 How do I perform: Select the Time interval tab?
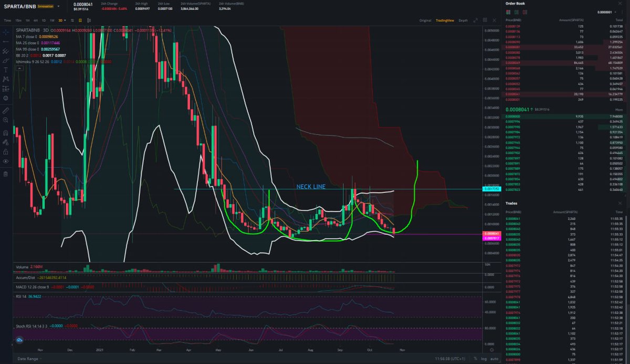pyautogui.click(x=7, y=20)
